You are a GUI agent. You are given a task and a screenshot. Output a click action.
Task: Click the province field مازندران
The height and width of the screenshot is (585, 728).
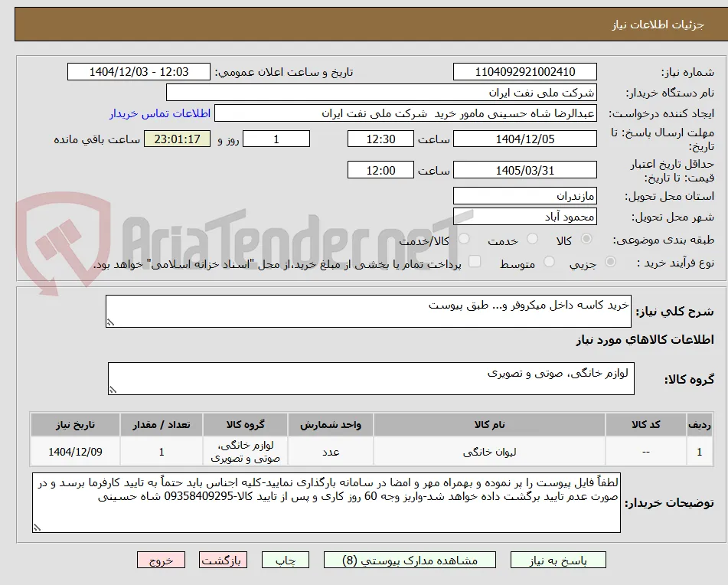point(524,196)
